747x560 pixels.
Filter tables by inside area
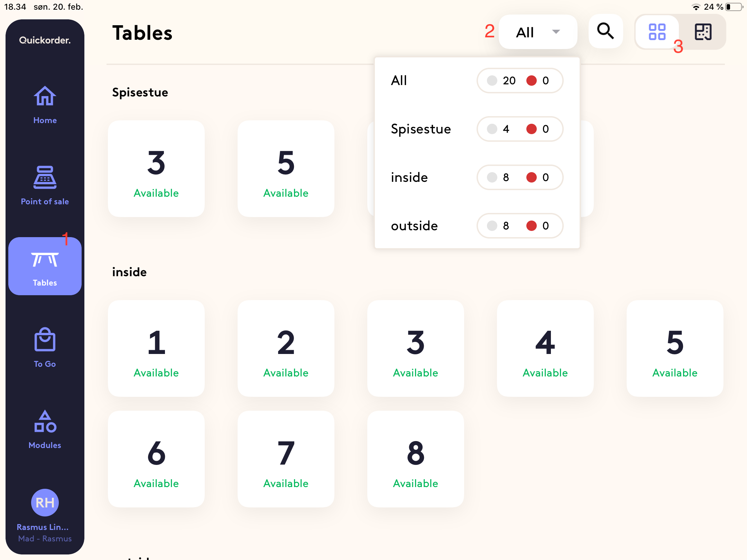pyautogui.click(x=477, y=177)
